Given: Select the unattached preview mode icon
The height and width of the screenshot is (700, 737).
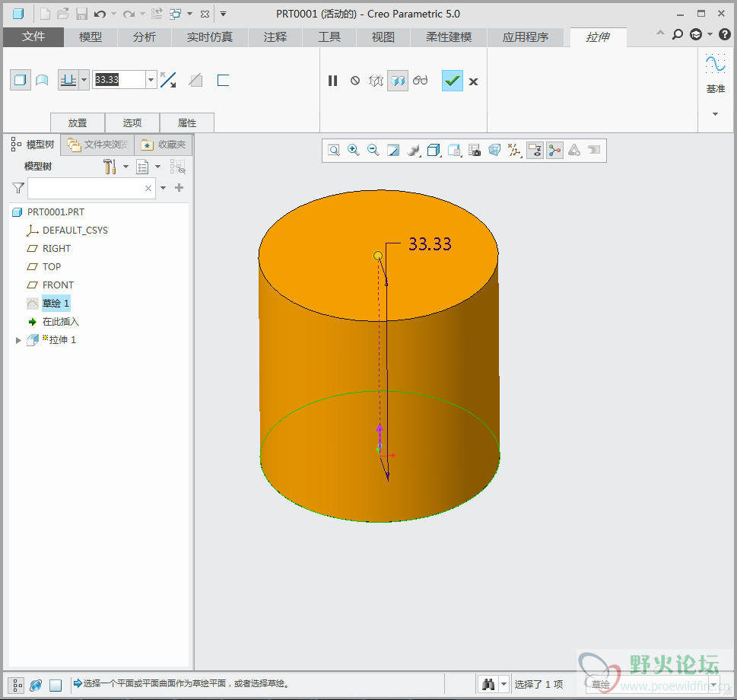Looking at the screenshot, I should pos(376,81).
